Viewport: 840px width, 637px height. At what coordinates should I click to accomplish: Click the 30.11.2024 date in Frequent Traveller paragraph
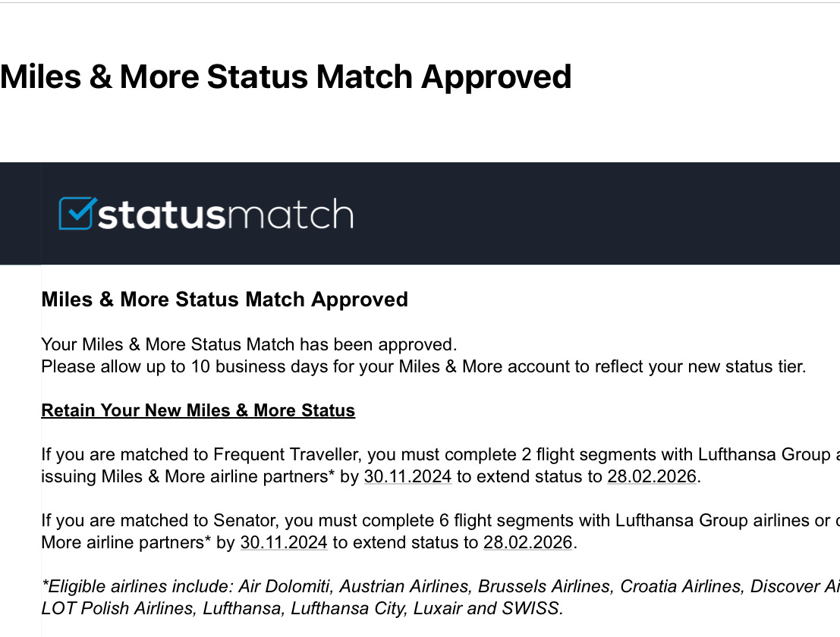pyautogui.click(x=407, y=477)
